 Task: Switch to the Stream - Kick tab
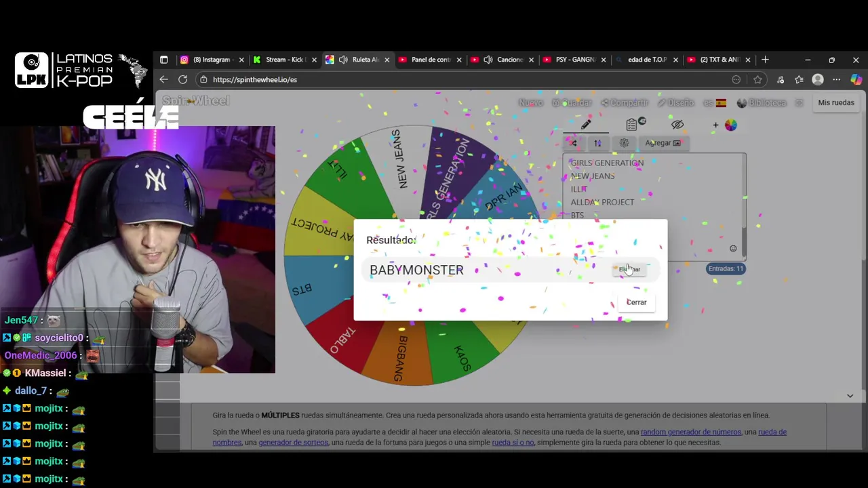[x=285, y=60]
